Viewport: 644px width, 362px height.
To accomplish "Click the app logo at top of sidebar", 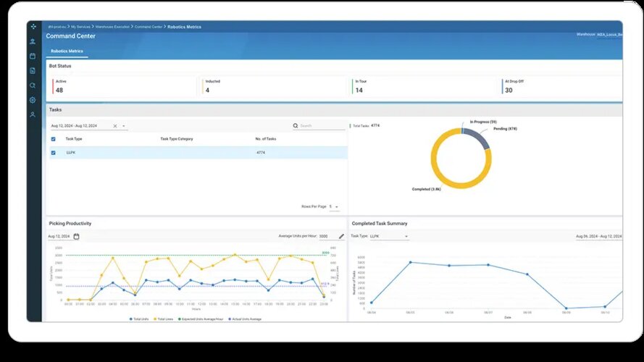I will tap(33, 27).
